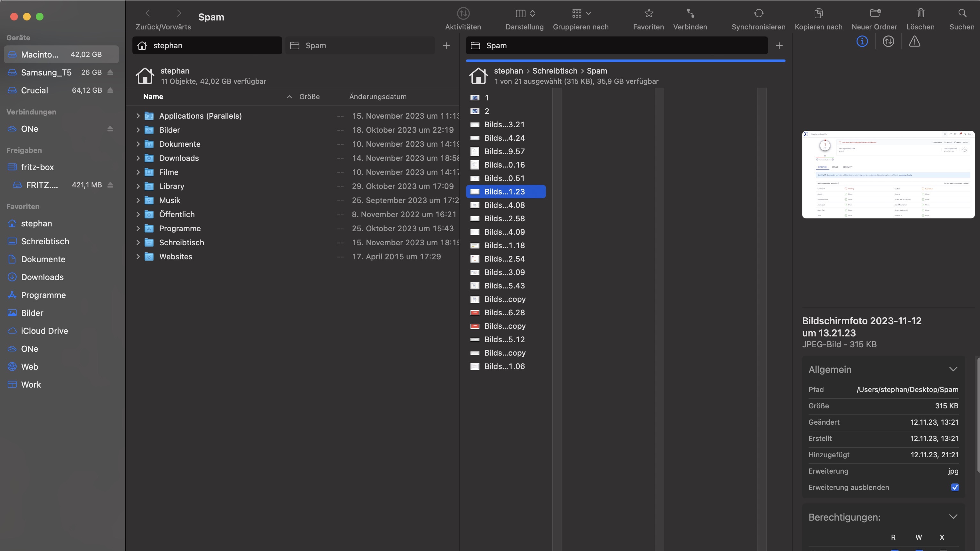The height and width of the screenshot is (551, 980).
Task: Eject the Samsung_T5 drive
Action: pyautogui.click(x=110, y=72)
